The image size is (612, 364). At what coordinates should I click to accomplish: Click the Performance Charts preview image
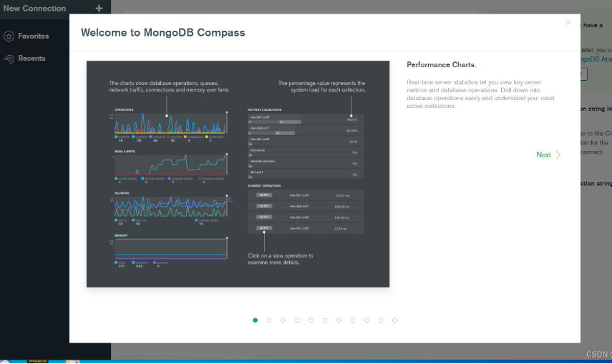point(238,174)
